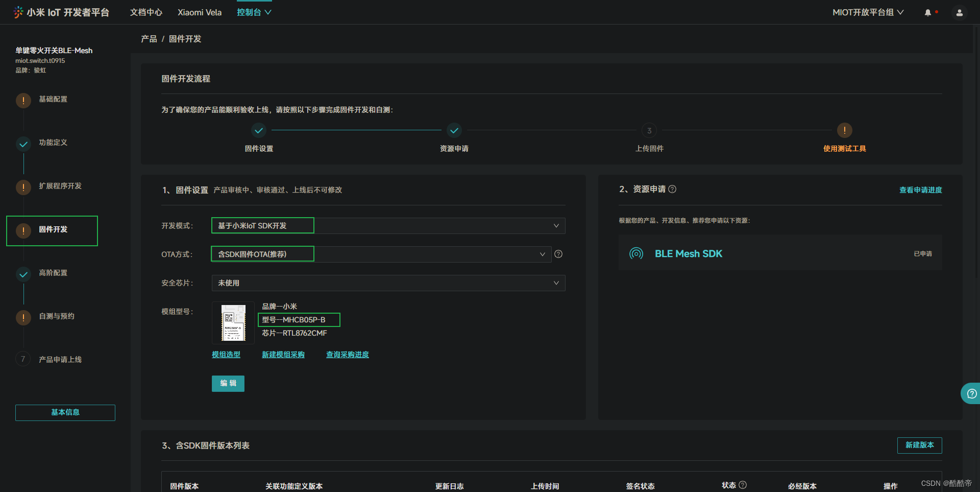This screenshot has width=980, height=492.
Task: Click the floating help question icon
Action: click(x=972, y=393)
